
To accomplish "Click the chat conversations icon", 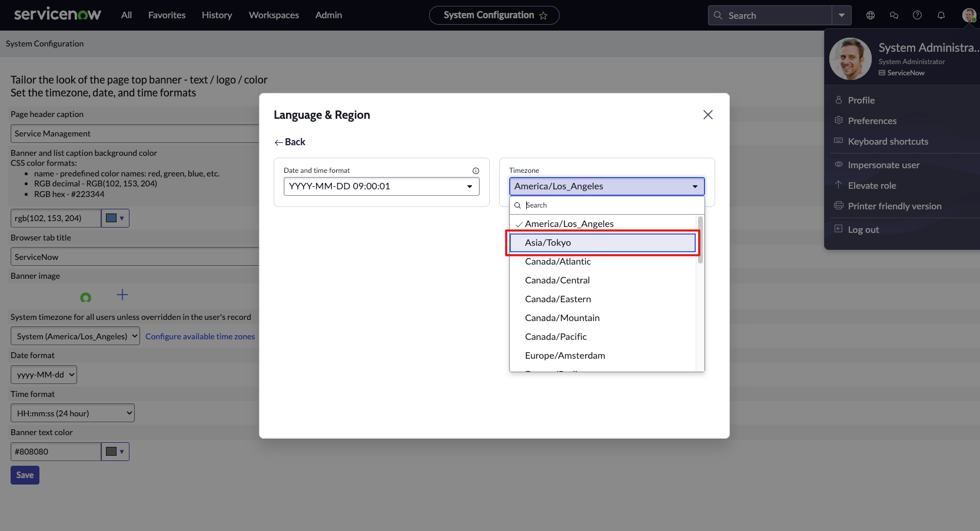I will [893, 15].
